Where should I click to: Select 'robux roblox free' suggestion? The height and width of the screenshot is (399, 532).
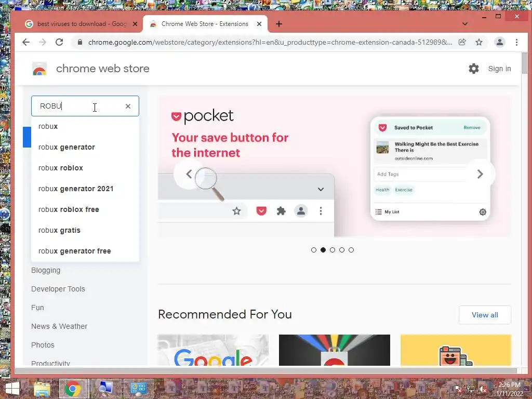pos(85,209)
